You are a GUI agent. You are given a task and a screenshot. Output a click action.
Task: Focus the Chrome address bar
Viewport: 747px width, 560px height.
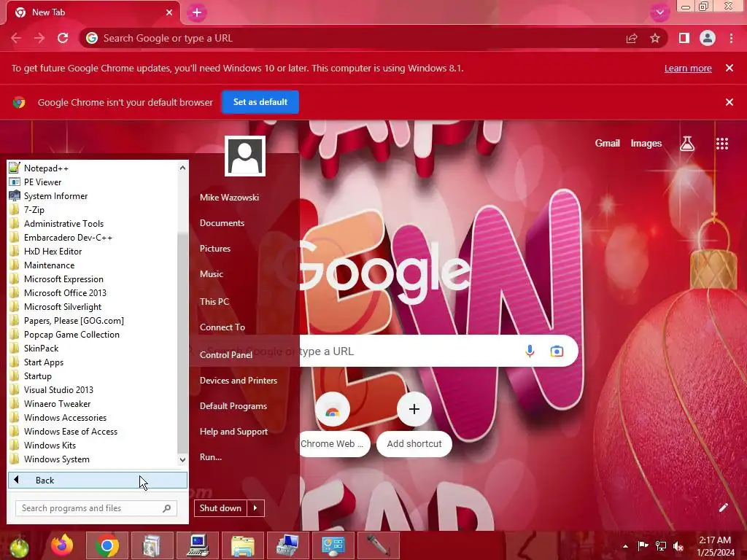click(352, 38)
